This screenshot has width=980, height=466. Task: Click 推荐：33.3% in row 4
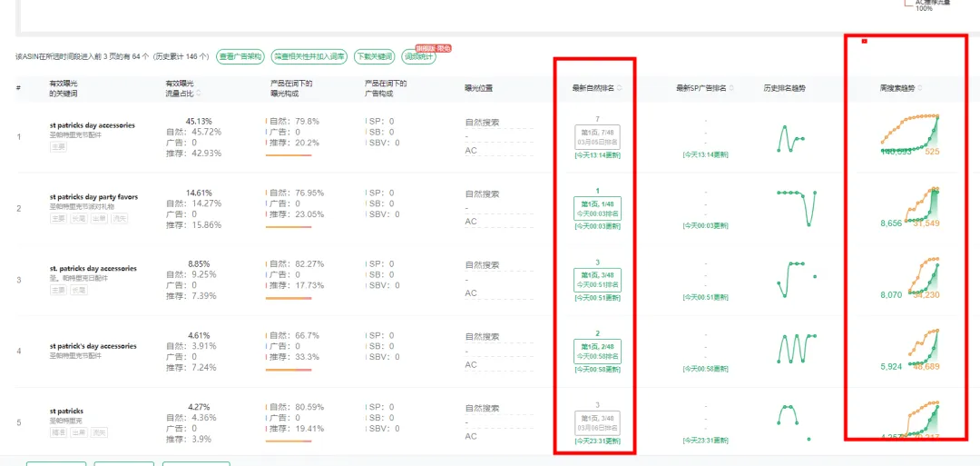click(292, 357)
